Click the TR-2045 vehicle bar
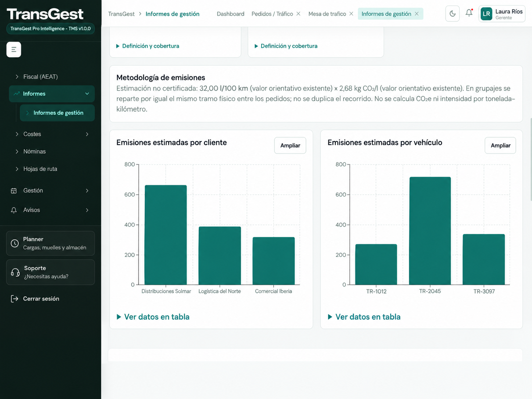Image resolution: width=532 pixels, height=399 pixels. (x=430, y=231)
